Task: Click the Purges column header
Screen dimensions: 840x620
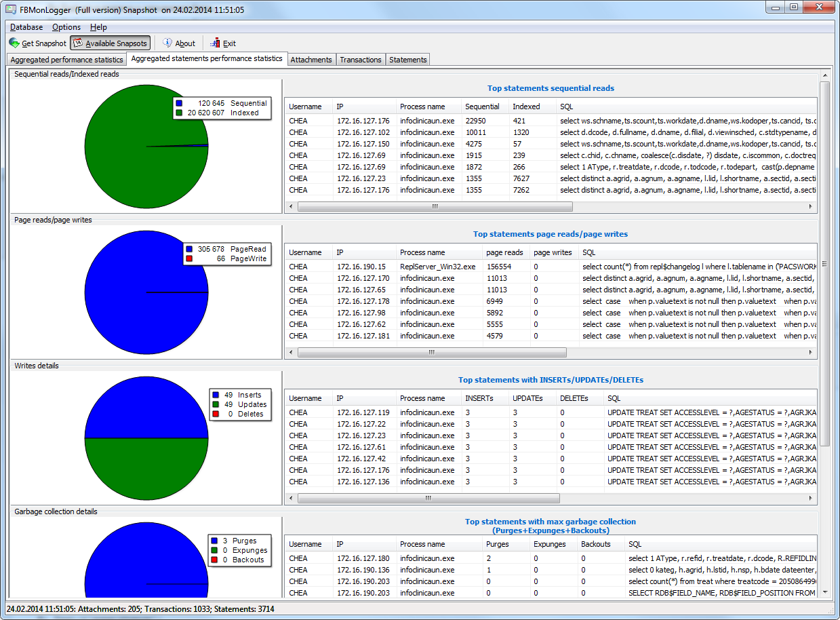Action: (x=506, y=544)
